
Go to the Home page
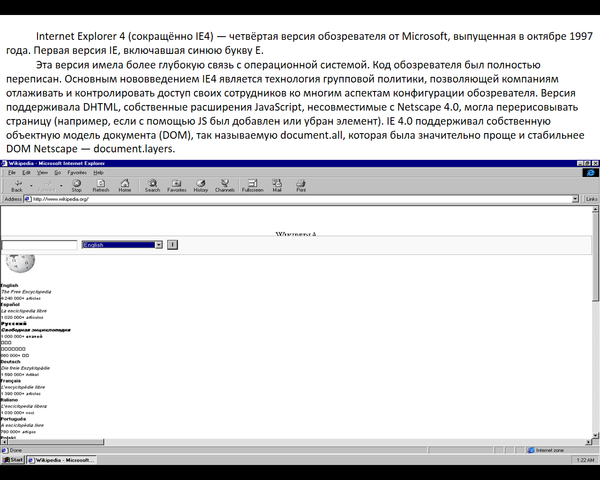pyautogui.click(x=125, y=186)
